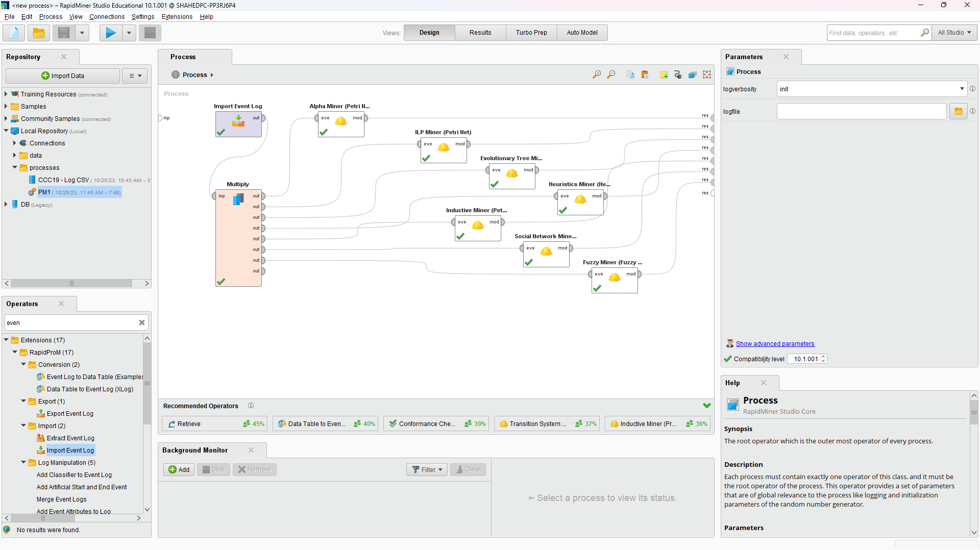Zoom in on the process canvas
The width and height of the screenshot is (980, 550).
[x=597, y=75]
